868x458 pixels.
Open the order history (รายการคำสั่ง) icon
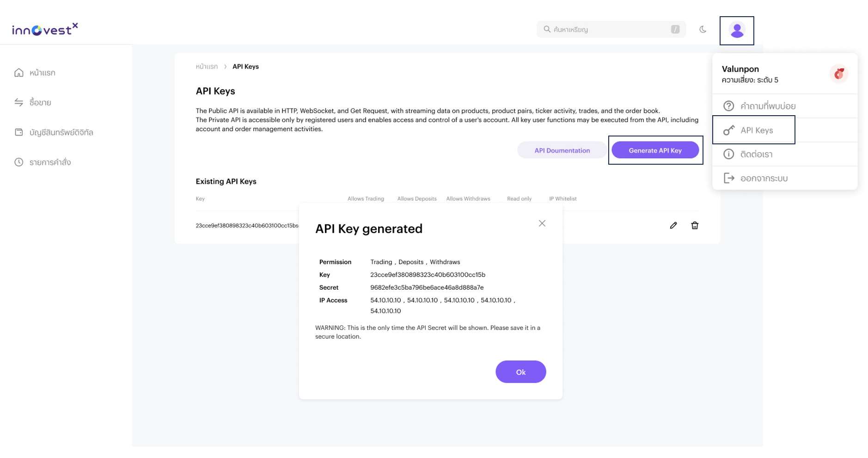18,162
